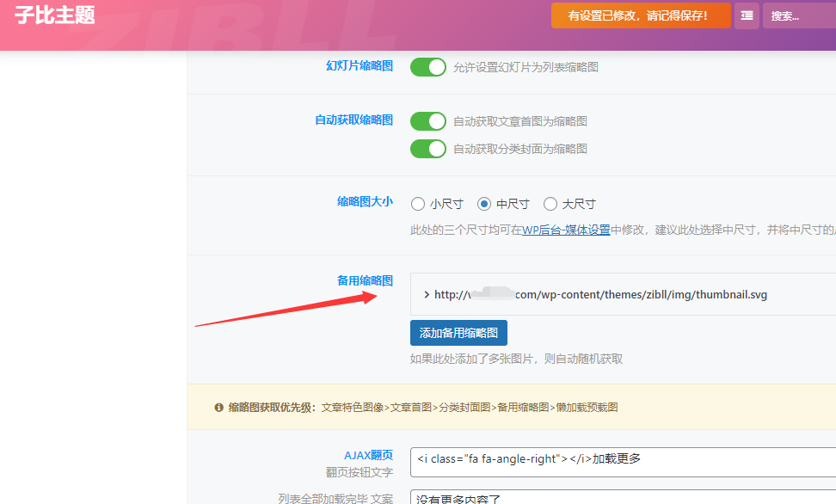Choose the 中尺寸 thumbnail size
The width and height of the screenshot is (836, 504).
pos(484,204)
